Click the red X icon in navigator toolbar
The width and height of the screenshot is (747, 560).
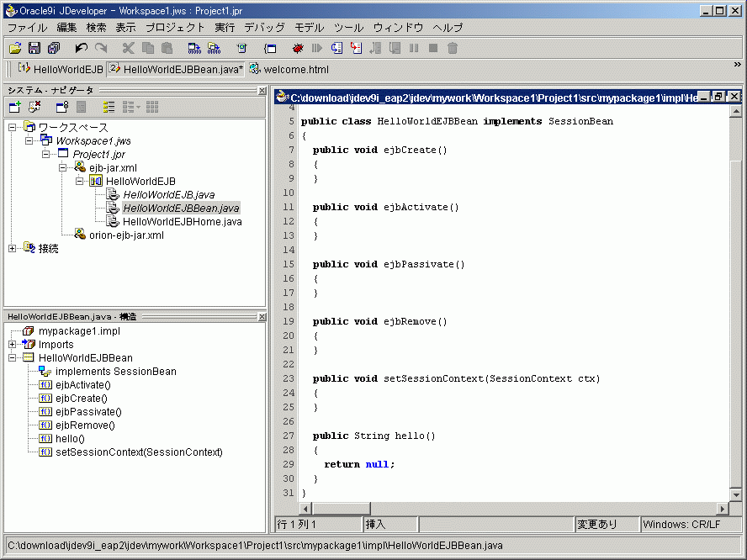[x=34, y=107]
